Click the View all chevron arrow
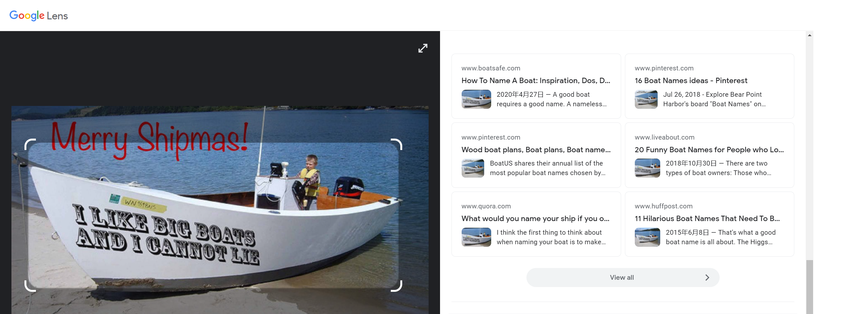The width and height of the screenshot is (868, 314). tap(707, 278)
